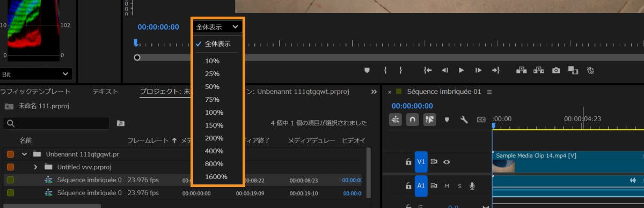The width and height of the screenshot is (644, 208).
Task: Add a marker in the Program monitor
Action: (367, 70)
